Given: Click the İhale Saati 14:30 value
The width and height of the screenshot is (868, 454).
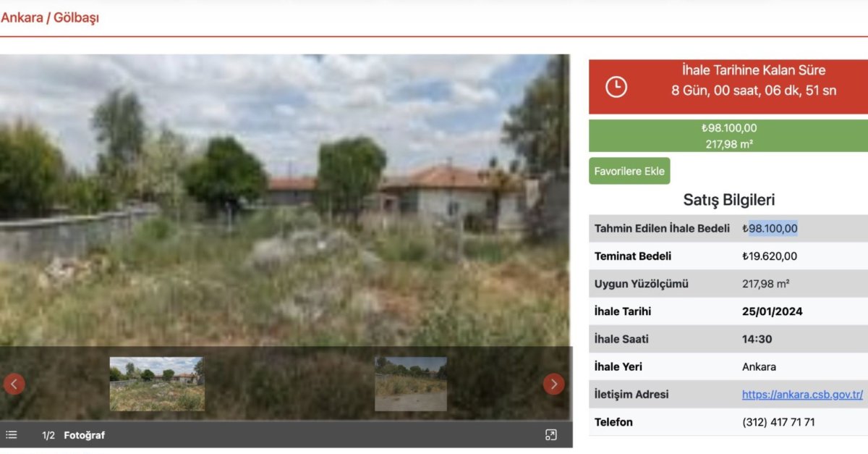Looking at the screenshot, I should (x=757, y=340).
